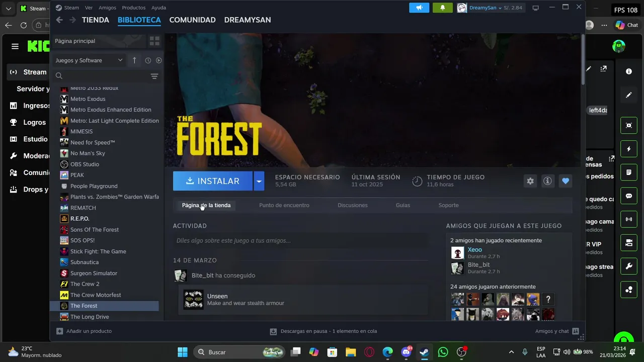This screenshot has width=644, height=362.
Task: Click the Steam announcements megaphone icon
Action: tap(419, 8)
